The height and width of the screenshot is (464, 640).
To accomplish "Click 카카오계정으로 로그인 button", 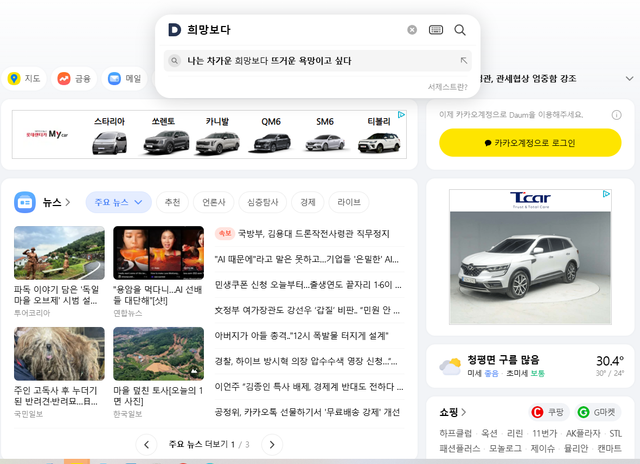I will click(530, 143).
